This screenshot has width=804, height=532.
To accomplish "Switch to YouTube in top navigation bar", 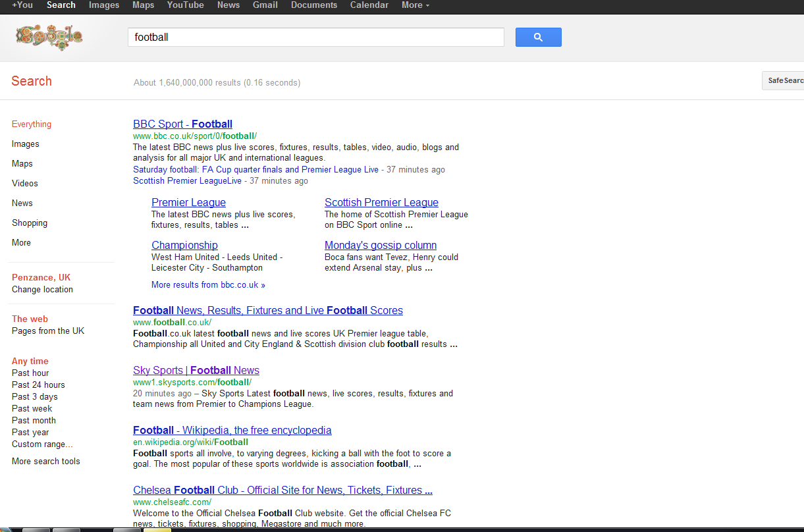I will (x=185, y=5).
